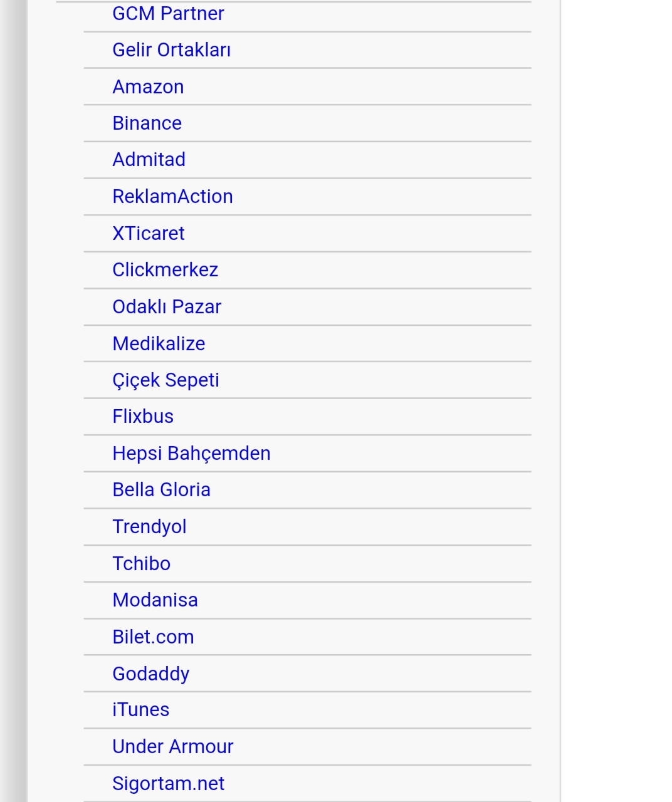
Task: Open the Flixbus link
Action: [143, 417]
